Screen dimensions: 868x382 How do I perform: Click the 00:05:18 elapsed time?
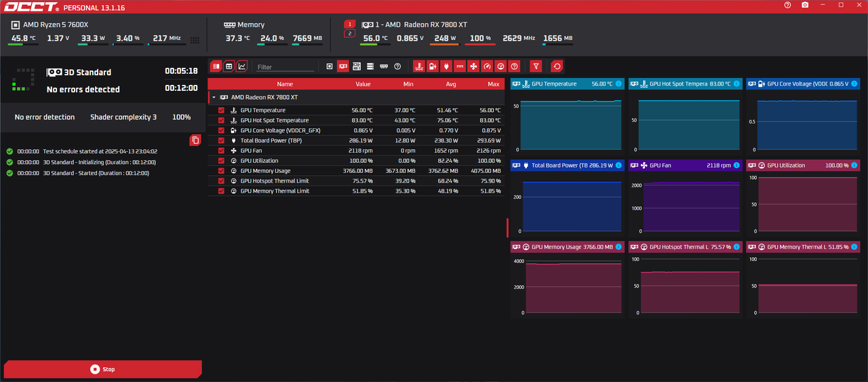181,71
